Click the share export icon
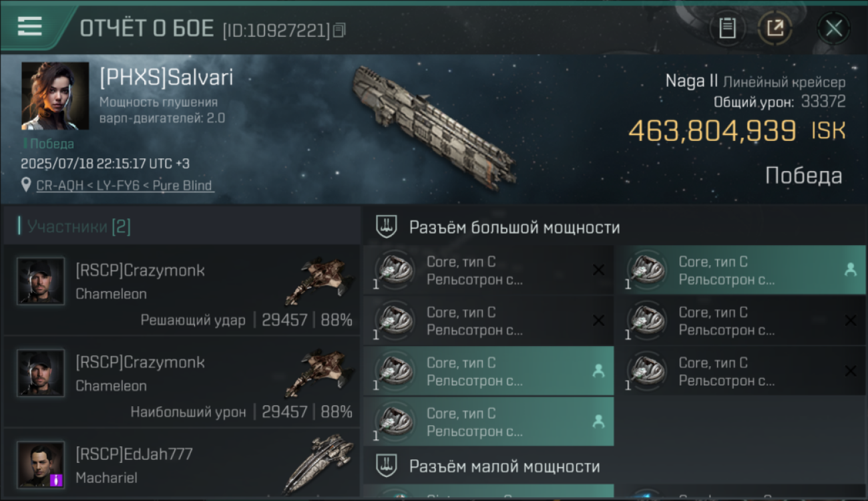This screenshot has width=868, height=501. (775, 28)
